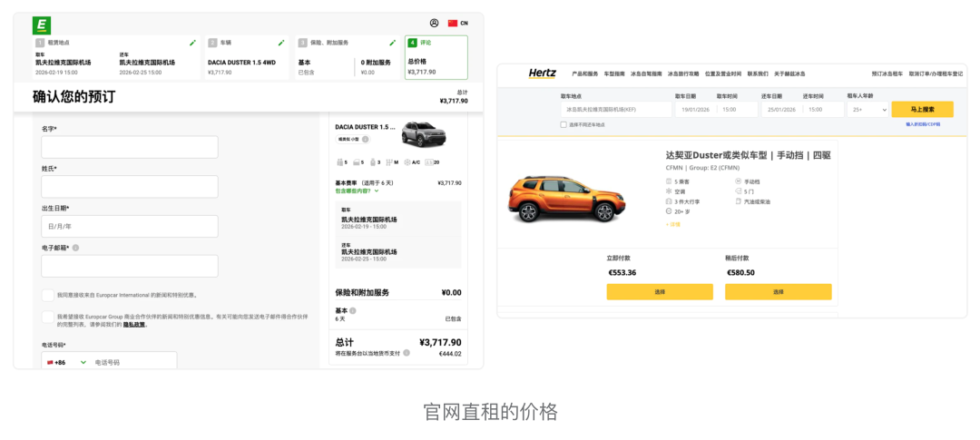Click the grey Dacia Duster thumbnail

click(424, 133)
